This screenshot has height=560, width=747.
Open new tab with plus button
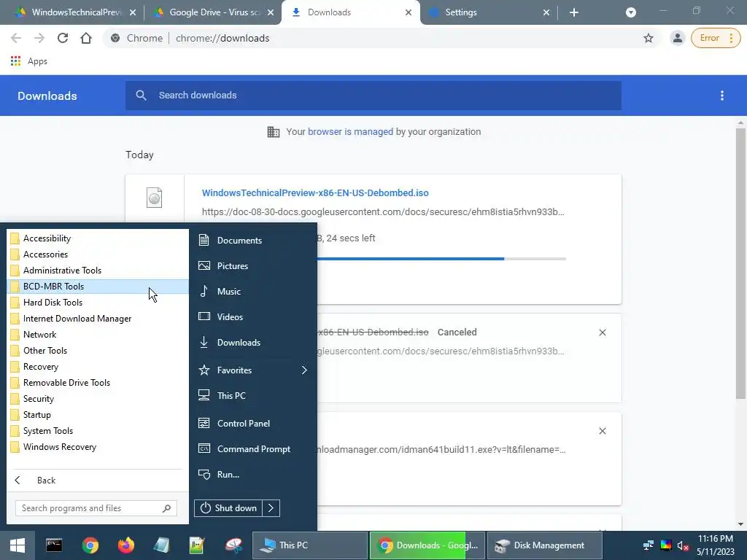click(573, 12)
